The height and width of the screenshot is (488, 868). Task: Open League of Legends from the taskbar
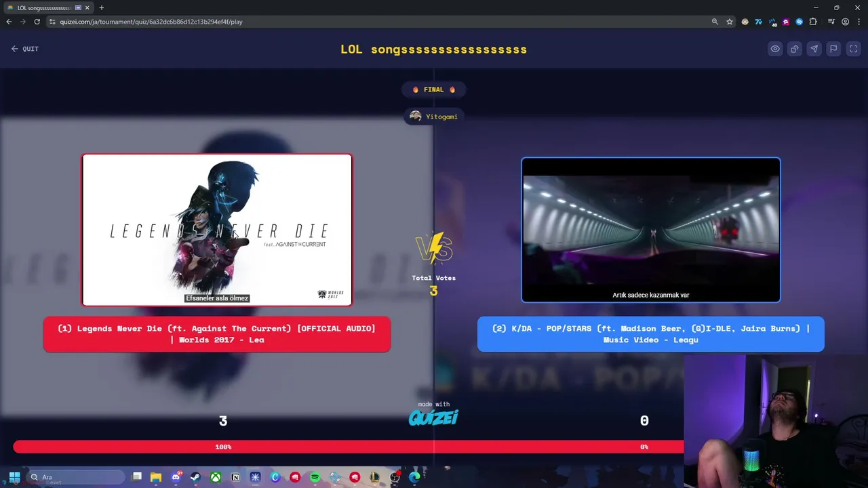click(374, 477)
